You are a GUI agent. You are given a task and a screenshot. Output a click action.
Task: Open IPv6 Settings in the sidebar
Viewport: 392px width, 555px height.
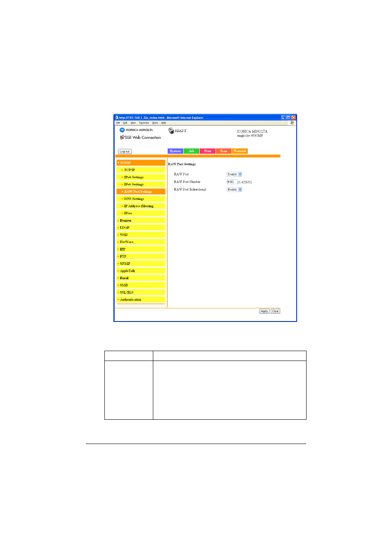(x=141, y=184)
